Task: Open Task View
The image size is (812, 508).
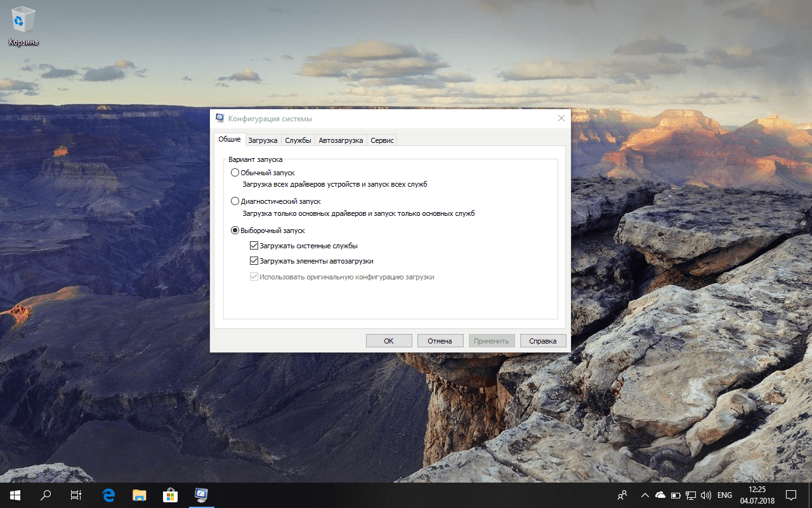Action: [x=75, y=495]
